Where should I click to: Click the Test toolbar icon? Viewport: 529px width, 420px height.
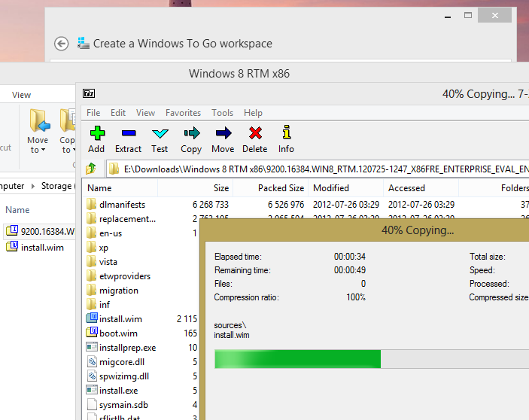pos(160,133)
